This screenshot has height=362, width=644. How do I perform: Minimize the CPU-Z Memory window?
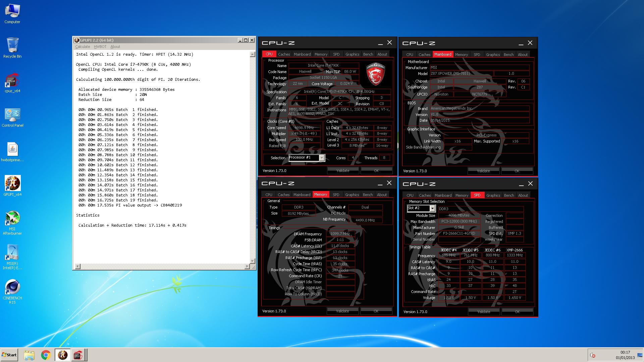[380, 183]
